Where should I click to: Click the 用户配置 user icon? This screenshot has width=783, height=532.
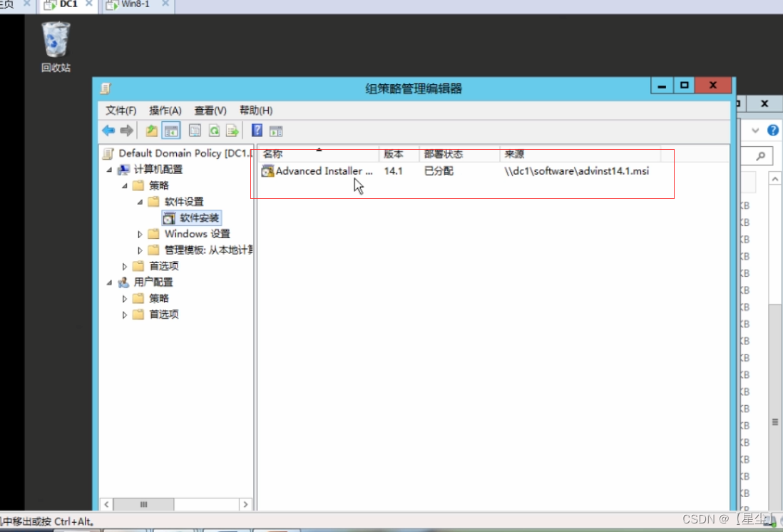tap(123, 282)
